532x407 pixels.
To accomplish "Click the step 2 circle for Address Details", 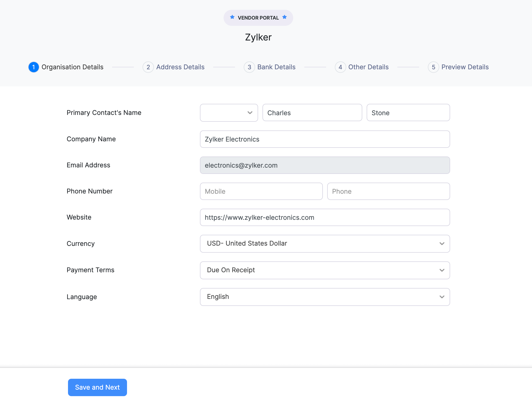I will 148,67.
